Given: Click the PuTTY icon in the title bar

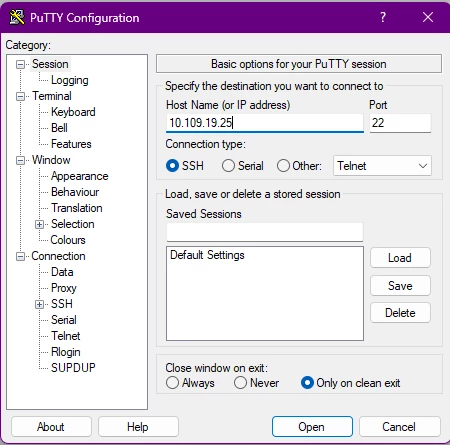Looking at the screenshot, I should (17, 17).
